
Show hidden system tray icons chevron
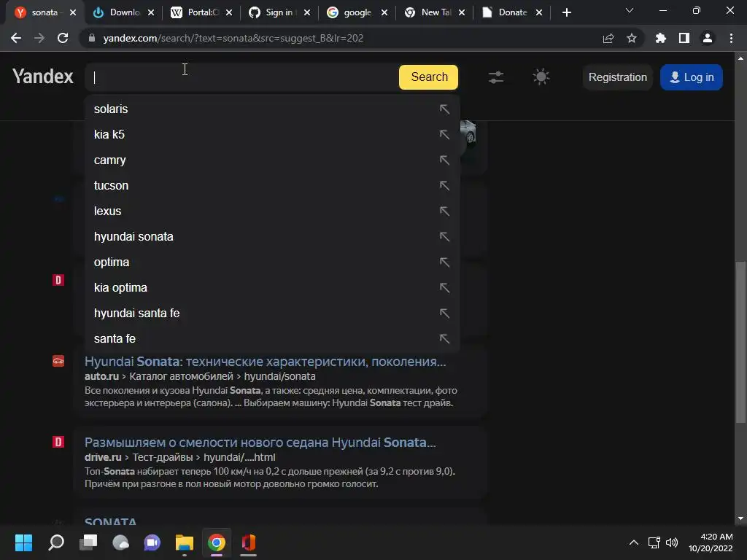pos(634,542)
